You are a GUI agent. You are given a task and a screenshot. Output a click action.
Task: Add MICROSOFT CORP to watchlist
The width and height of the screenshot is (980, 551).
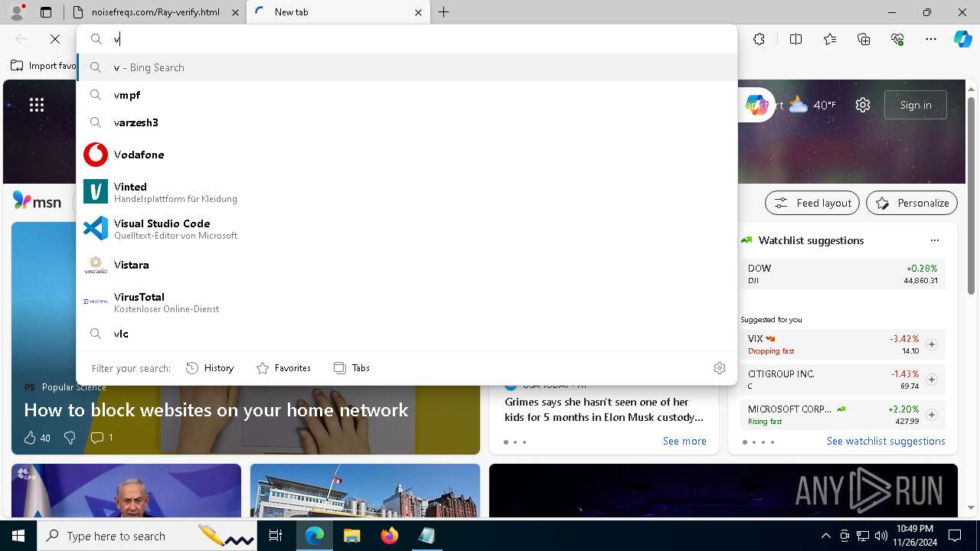click(931, 415)
